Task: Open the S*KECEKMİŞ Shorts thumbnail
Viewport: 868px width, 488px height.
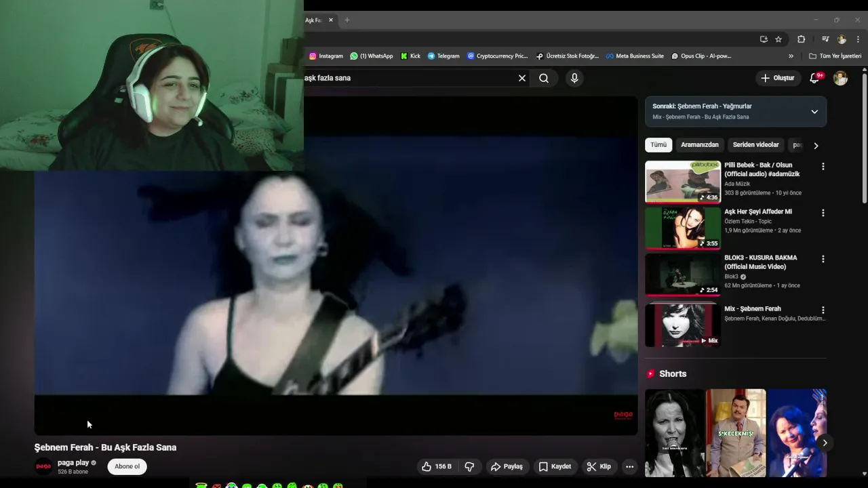Action: (x=736, y=433)
